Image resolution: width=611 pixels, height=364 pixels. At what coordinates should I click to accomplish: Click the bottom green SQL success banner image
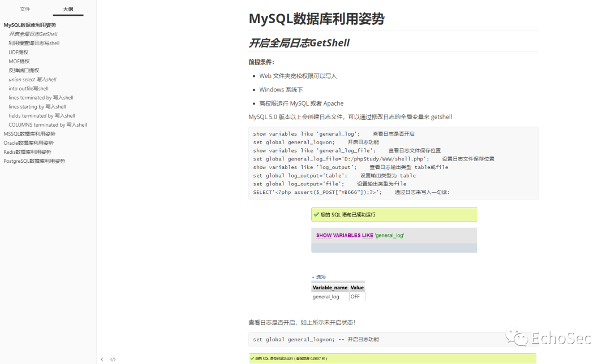[393, 358]
